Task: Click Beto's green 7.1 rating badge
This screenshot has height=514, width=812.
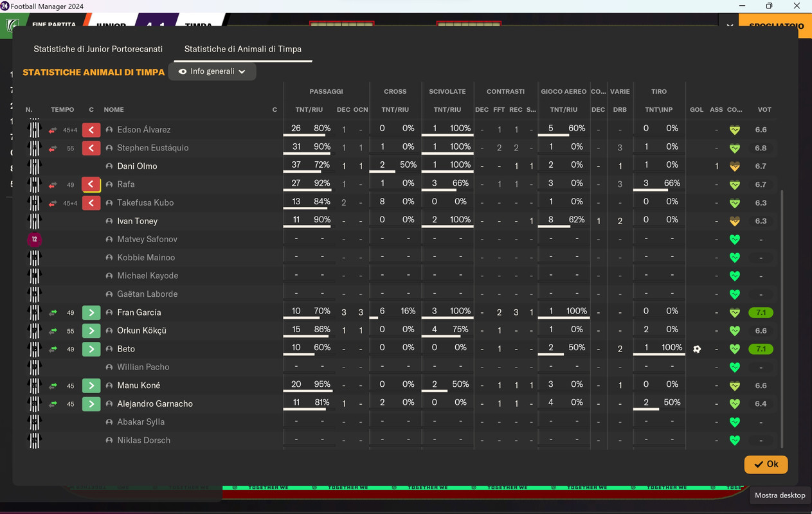Action: click(761, 350)
